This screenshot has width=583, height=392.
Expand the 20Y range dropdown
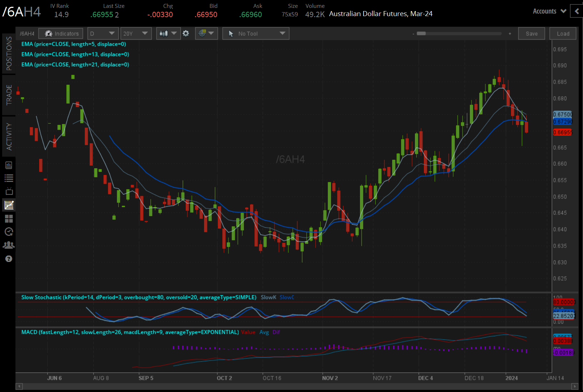click(136, 33)
